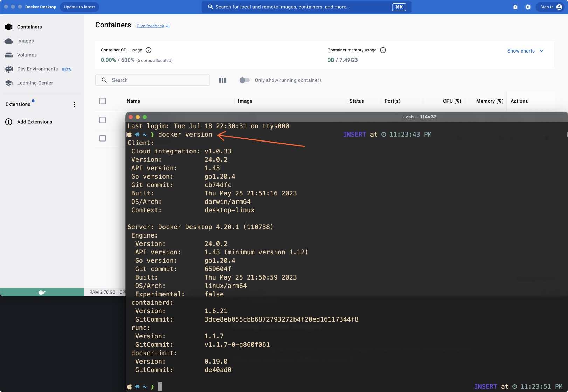Click Update to latest button

tap(79, 7)
